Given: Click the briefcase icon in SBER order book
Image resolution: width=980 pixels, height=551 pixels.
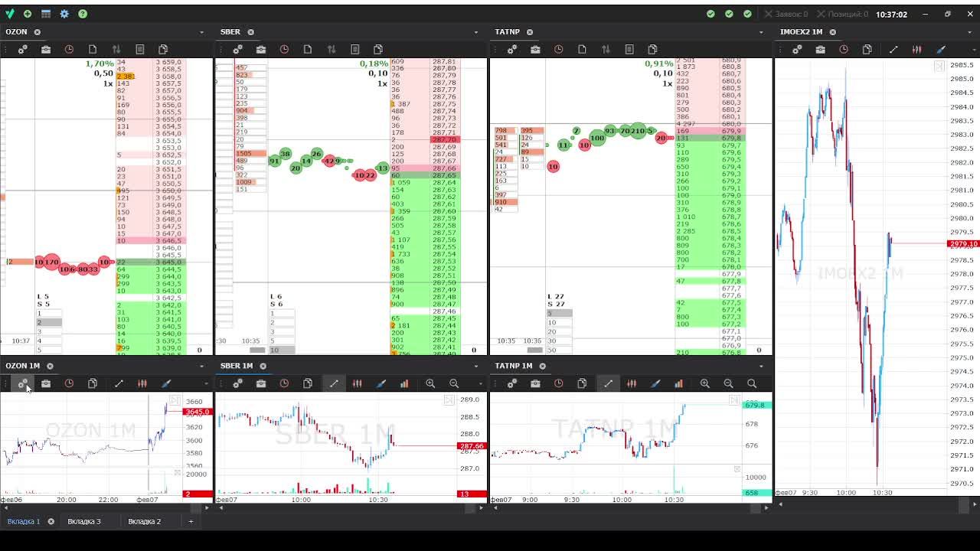Looking at the screenshot, I should pyautogui.click(x=261, y=49).
